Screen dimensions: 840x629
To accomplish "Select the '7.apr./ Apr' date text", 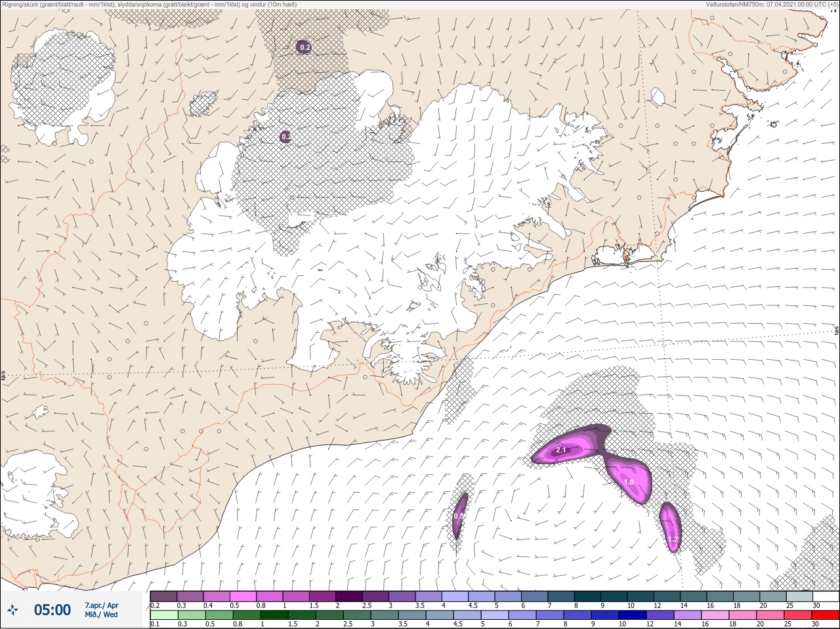I will click(102, 605).
